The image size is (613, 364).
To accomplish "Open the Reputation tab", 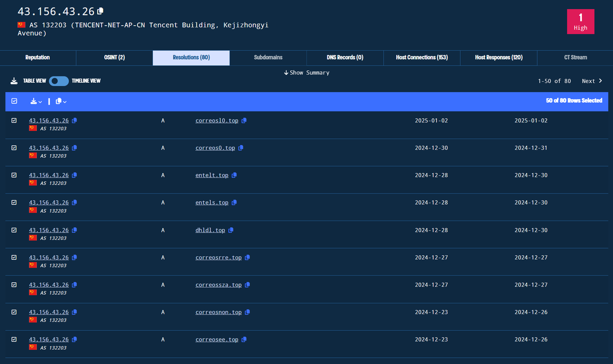I will click(38, 58).
